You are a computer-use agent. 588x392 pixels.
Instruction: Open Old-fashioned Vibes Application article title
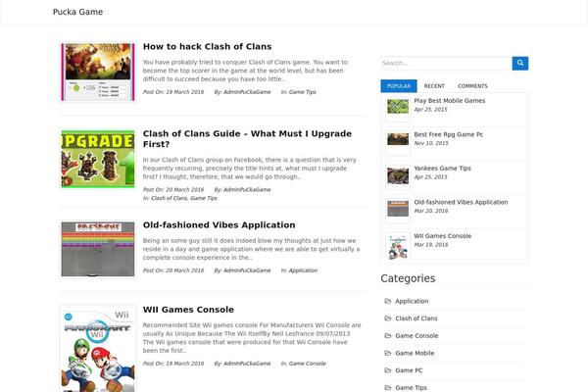tap(219, 225)
